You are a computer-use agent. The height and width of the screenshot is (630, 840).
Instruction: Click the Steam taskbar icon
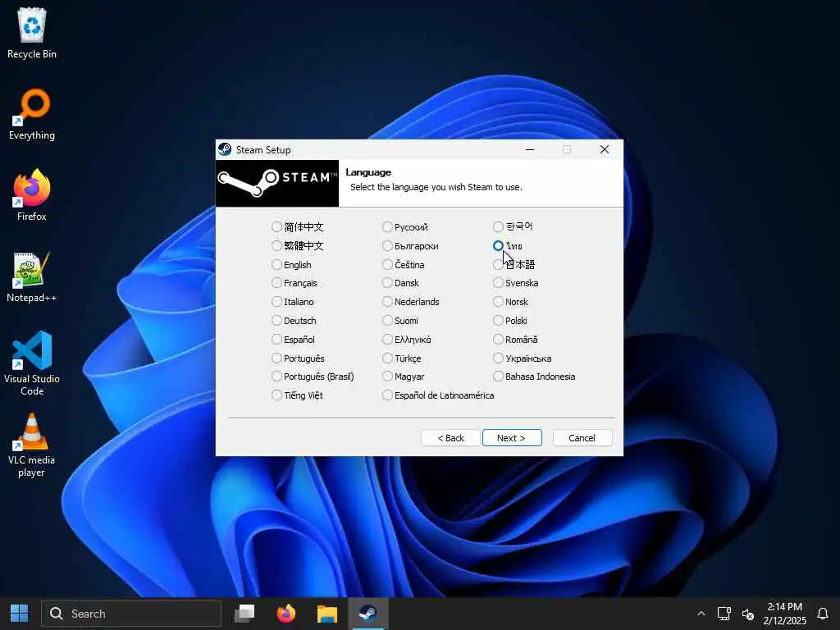point(368,614)
